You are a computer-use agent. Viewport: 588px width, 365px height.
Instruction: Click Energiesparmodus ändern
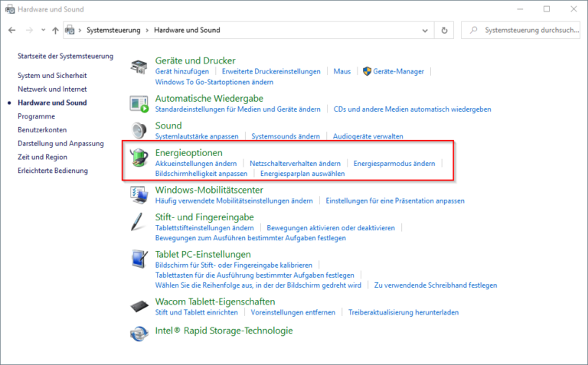(394, 164)
